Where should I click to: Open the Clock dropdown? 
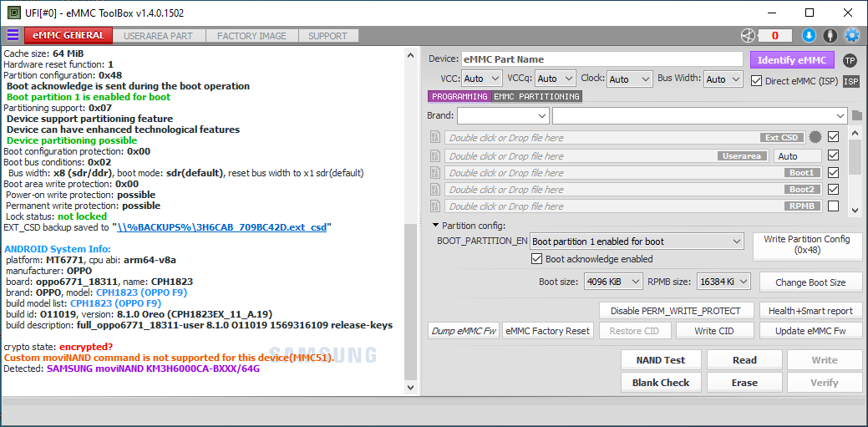[x=629, y=79]
